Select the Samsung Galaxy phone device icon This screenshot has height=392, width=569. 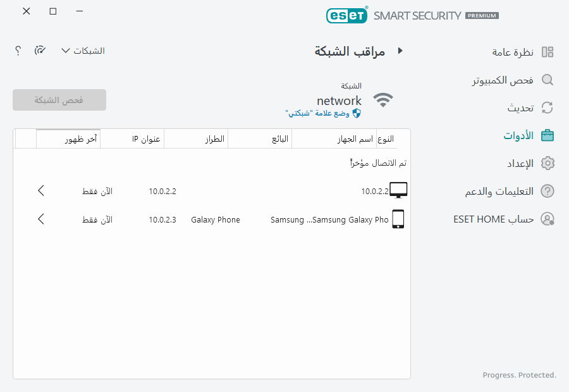[x=398, y=219]
